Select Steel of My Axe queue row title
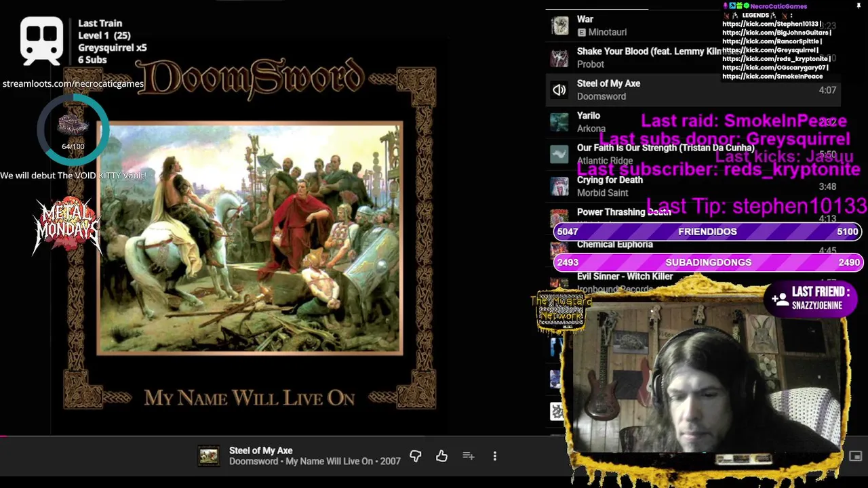 pyautogui.click(x=608, y=83)
